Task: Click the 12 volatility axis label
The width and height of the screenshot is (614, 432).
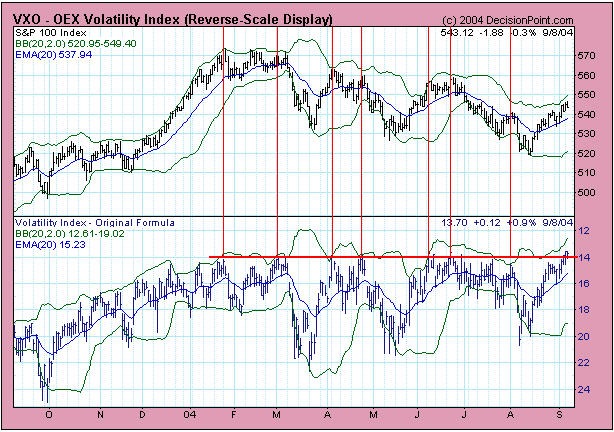Action: pos(583,232)
